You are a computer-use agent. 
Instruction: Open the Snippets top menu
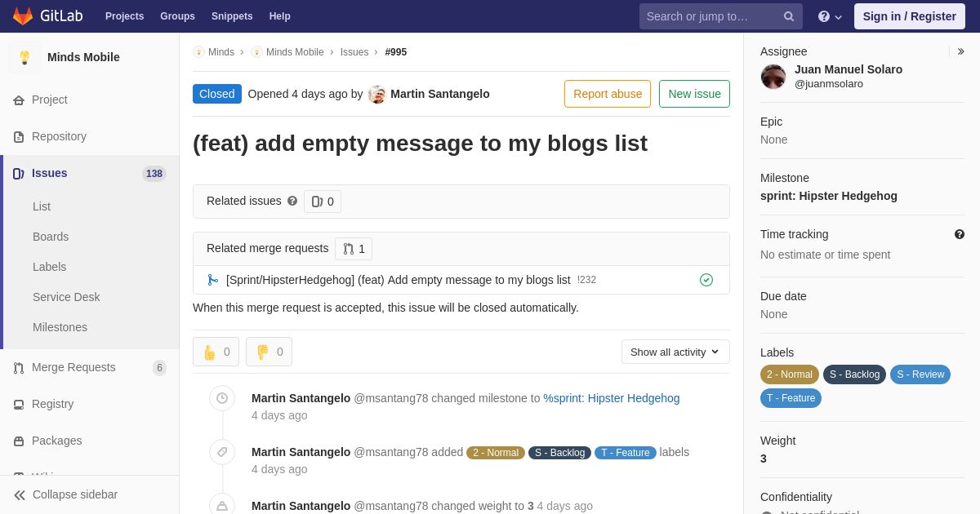click(232, 16)
